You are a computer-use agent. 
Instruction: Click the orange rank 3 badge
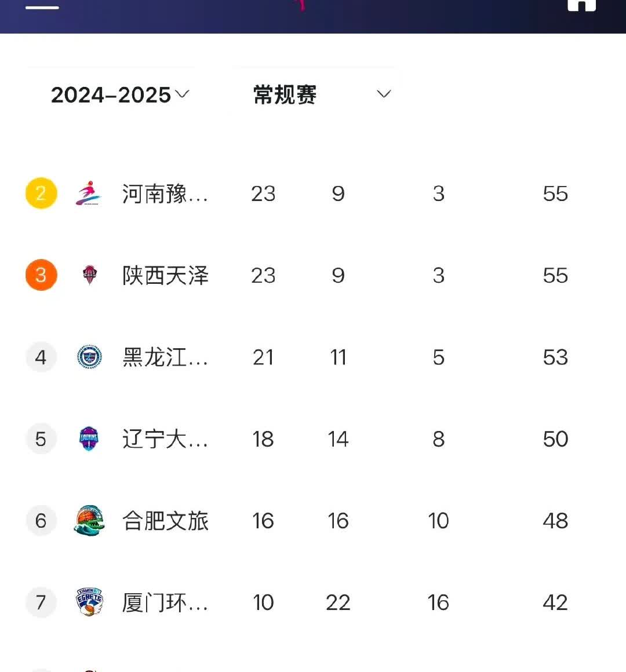coord(41,275)
